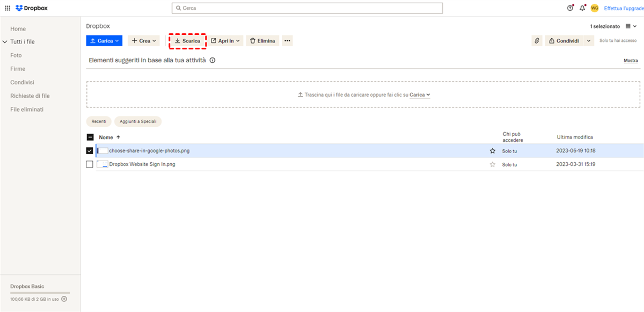644x312 pixels.
Task: Open the notifications bell
Action: [x=582, y=8]
